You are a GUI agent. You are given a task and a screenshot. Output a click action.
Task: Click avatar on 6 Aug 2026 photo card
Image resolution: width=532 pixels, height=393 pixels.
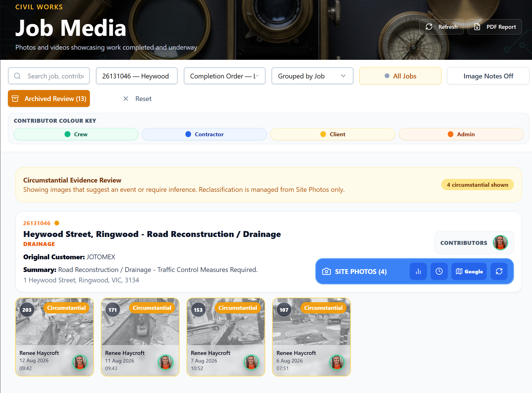[x=337, y=362]
